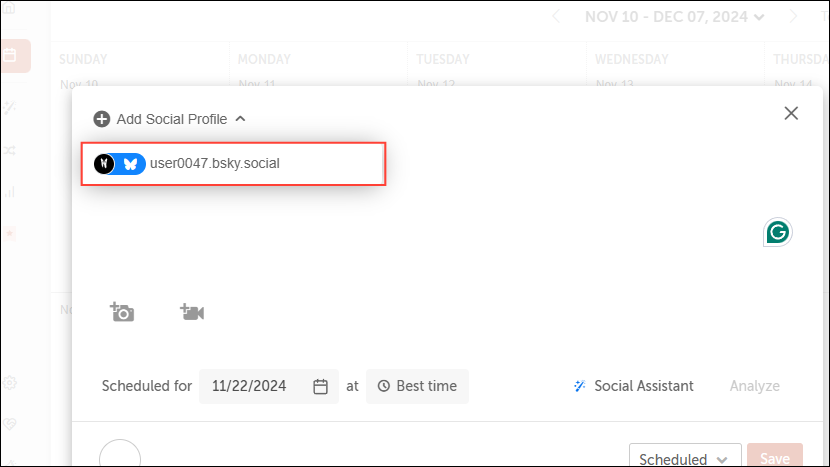Viewport: 830px width, 467px height.
Task: Open the date picker calendar icon
Action: tap(320, 387)
